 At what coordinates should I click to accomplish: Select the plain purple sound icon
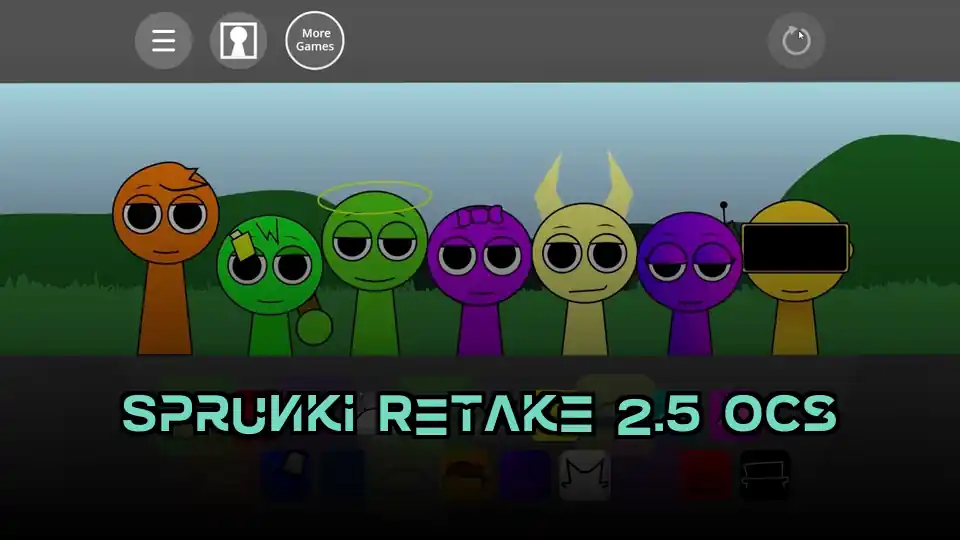[x=524, y=475]
